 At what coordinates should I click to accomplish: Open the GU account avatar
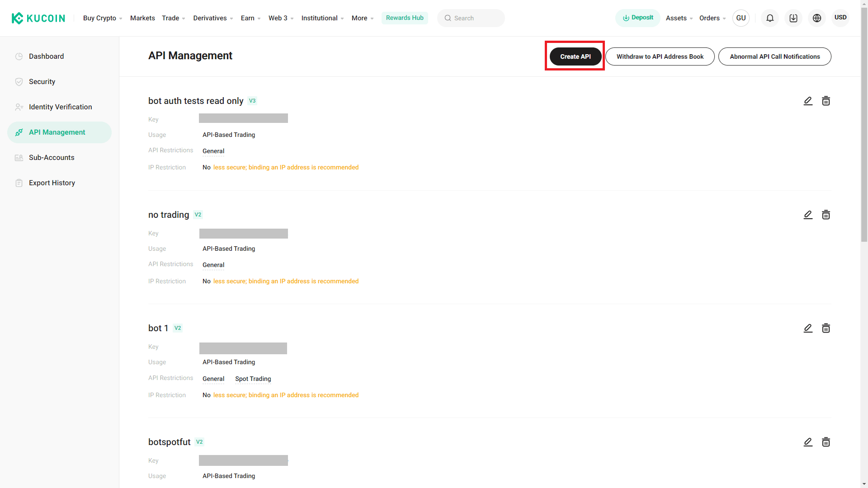click(741, 18)
